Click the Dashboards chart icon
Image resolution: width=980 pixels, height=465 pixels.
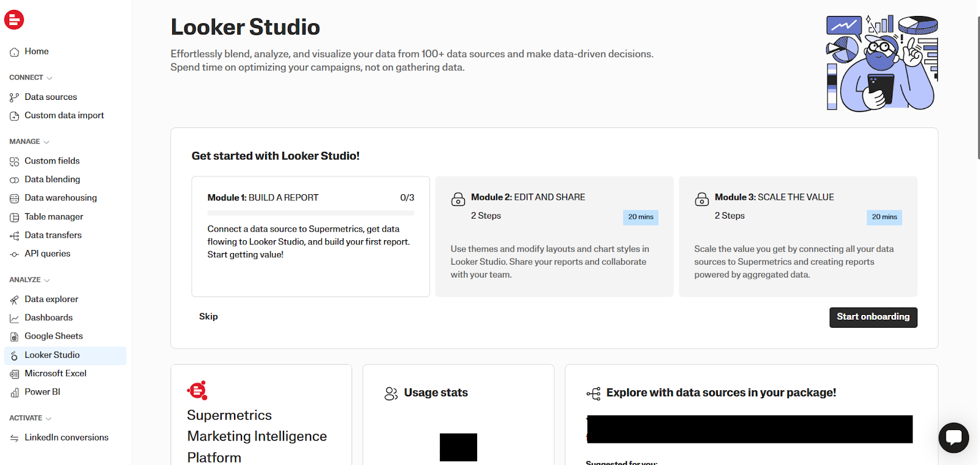pyautogui.click(x=14, y=318)
